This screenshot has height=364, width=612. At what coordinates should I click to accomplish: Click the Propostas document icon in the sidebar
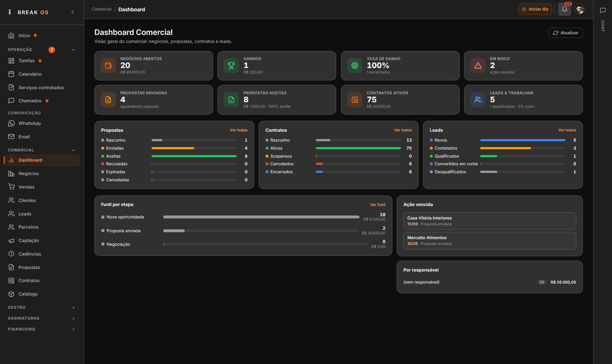11,267
